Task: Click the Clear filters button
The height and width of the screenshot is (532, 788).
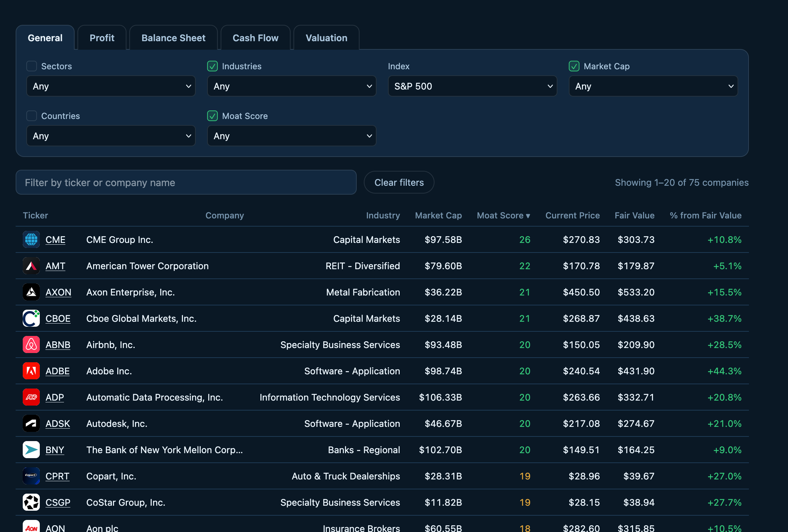Action: pyautogui.click(x=399, y=182)
